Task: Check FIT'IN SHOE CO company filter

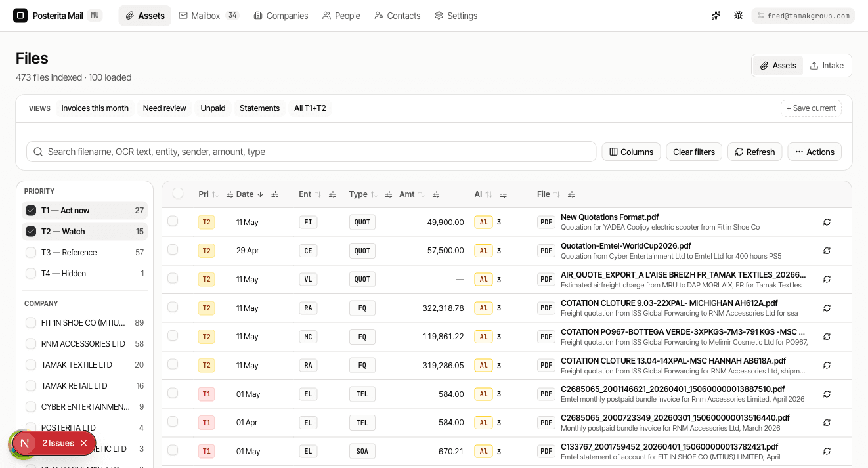Action: pyautogui.click(x=31, y=323)
